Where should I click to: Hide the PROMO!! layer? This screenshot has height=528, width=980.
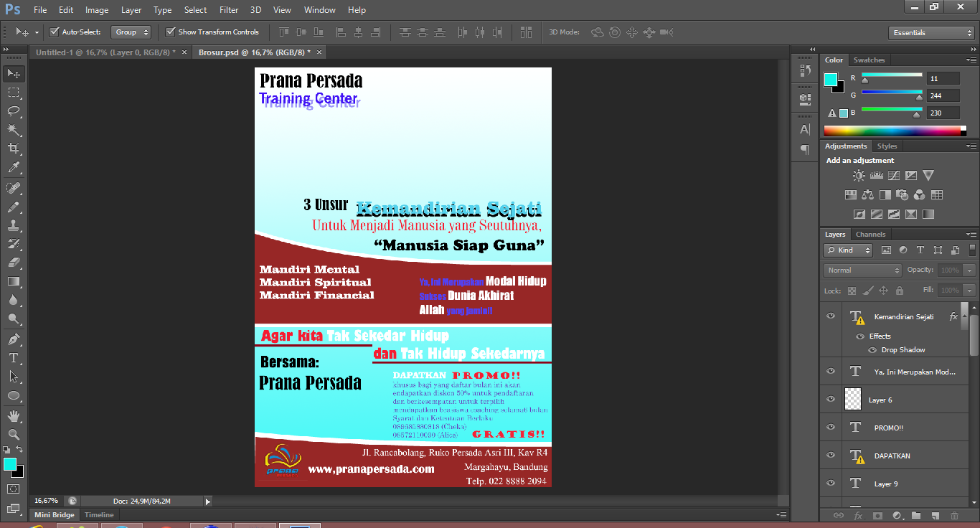(x=831, y=427)
